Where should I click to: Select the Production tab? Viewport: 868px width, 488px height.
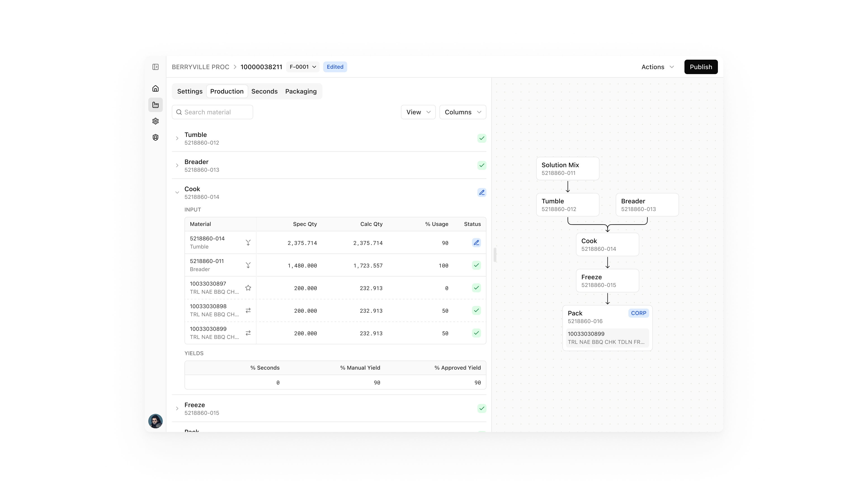coord(227,91)
